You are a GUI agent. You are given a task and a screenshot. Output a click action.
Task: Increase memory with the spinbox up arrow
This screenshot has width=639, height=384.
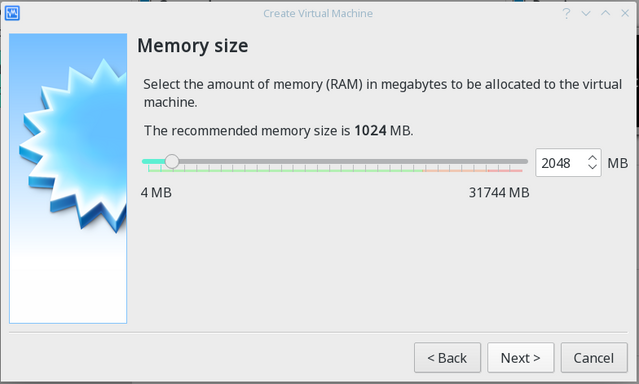click(593, 158)
